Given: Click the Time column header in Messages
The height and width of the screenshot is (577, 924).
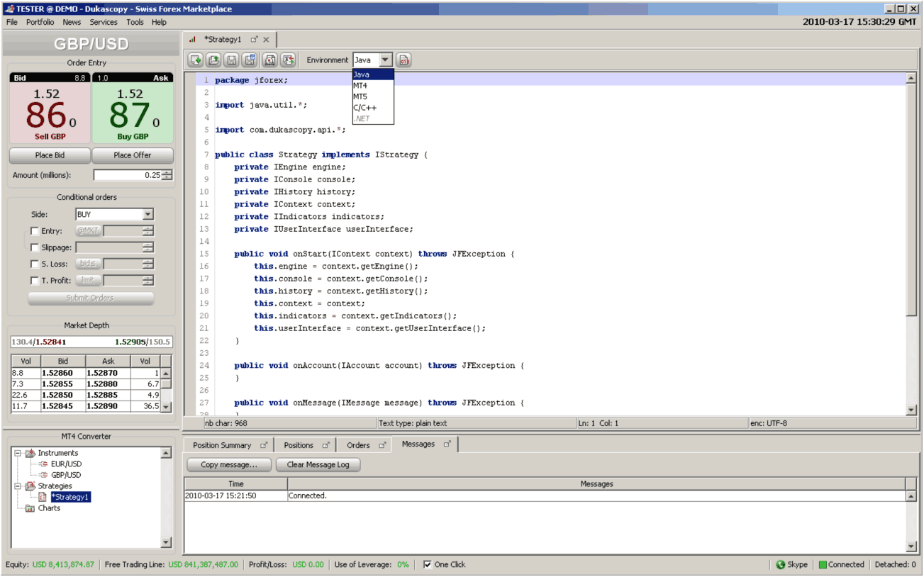Looking at the screenshot, I should point(236,484).
